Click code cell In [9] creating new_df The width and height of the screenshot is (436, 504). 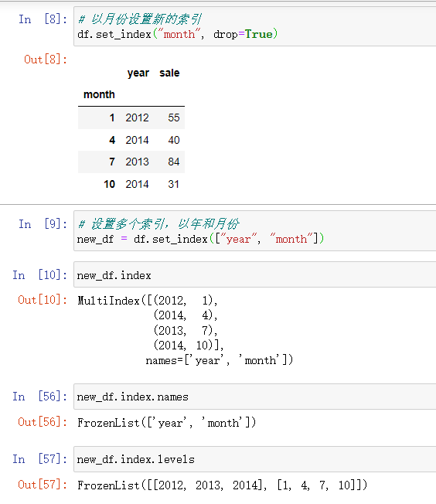(x=254, y=231)
